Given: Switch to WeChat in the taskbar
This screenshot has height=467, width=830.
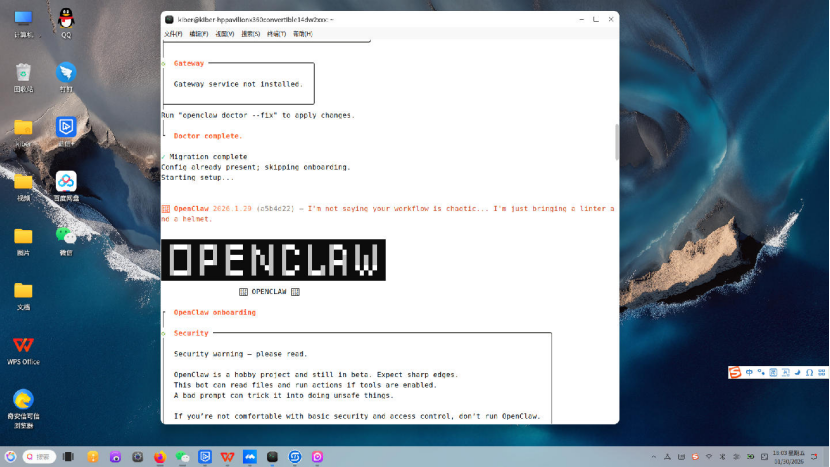Looking at the screenshot, I should point(182,456).
